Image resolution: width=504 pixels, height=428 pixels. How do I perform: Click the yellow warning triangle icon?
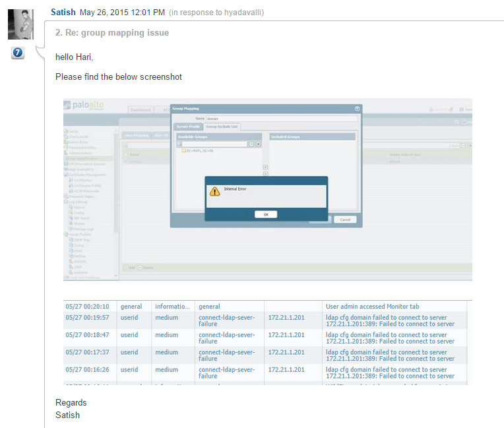[x=214, y=191]
